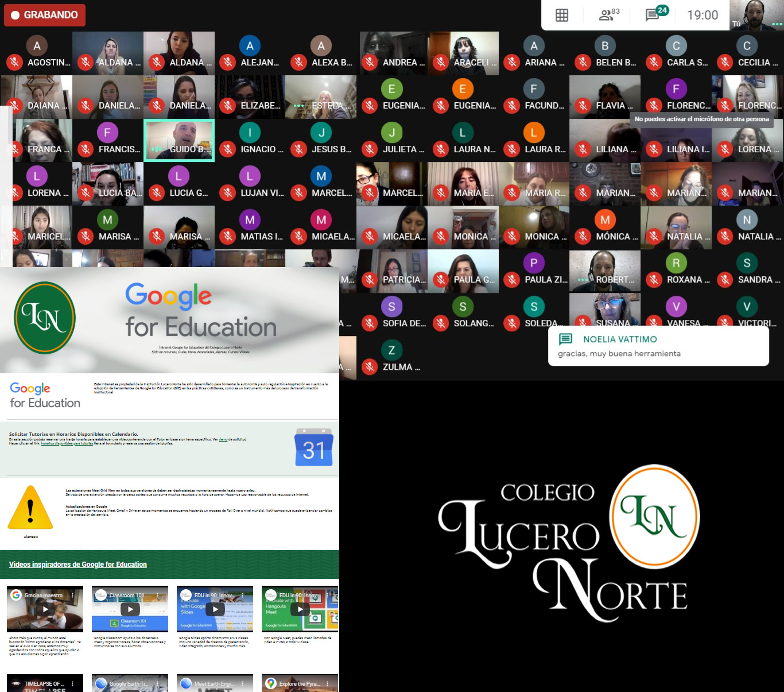The height and width of the screenshot is (692, 784).
Task: Click the muted mic icon for IGNACIO
Action: pyautogui.click(x=228, y=149)
